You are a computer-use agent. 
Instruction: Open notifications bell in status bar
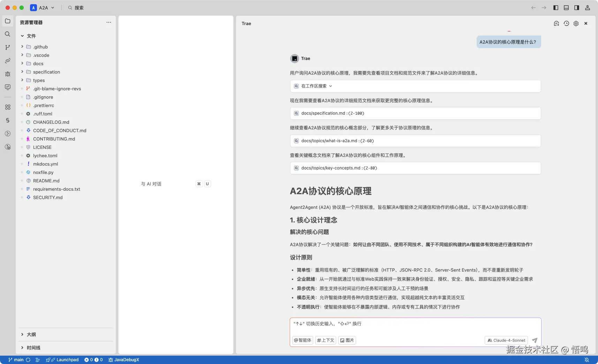(587, 360)
